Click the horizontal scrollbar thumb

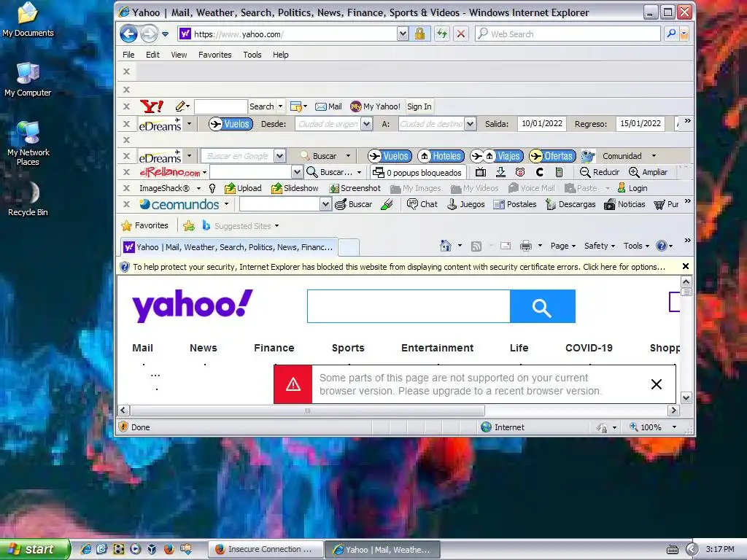(x=307, y=410)
